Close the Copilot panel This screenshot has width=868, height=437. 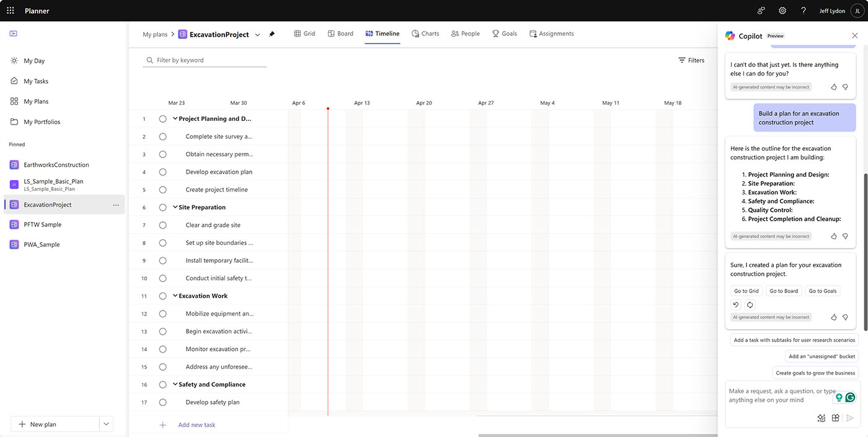click(x=855, y=36)
